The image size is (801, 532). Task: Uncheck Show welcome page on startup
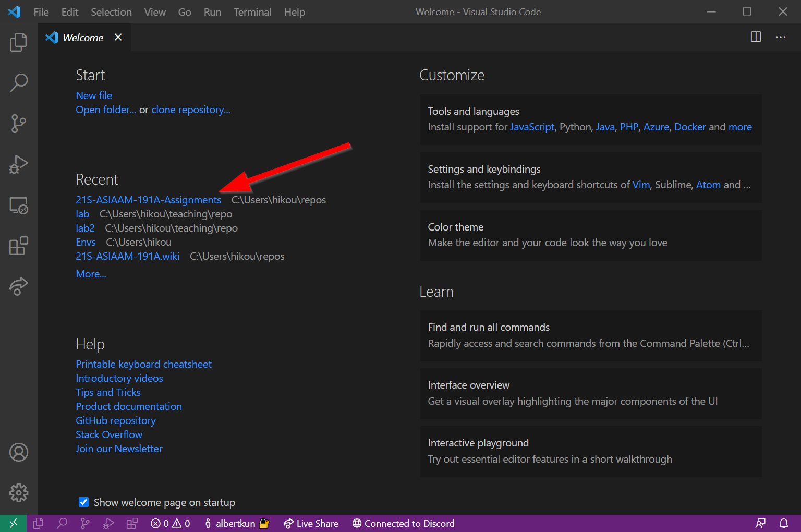click(83, 502)
